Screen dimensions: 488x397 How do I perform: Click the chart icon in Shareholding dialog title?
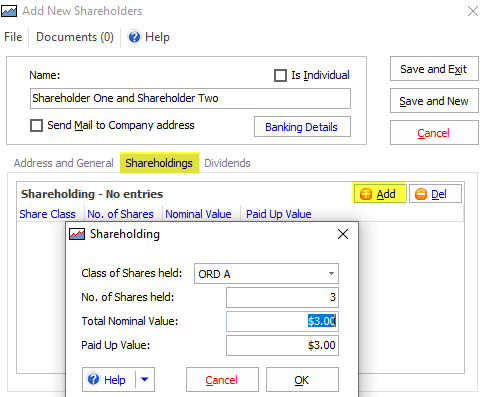point(77,234)
